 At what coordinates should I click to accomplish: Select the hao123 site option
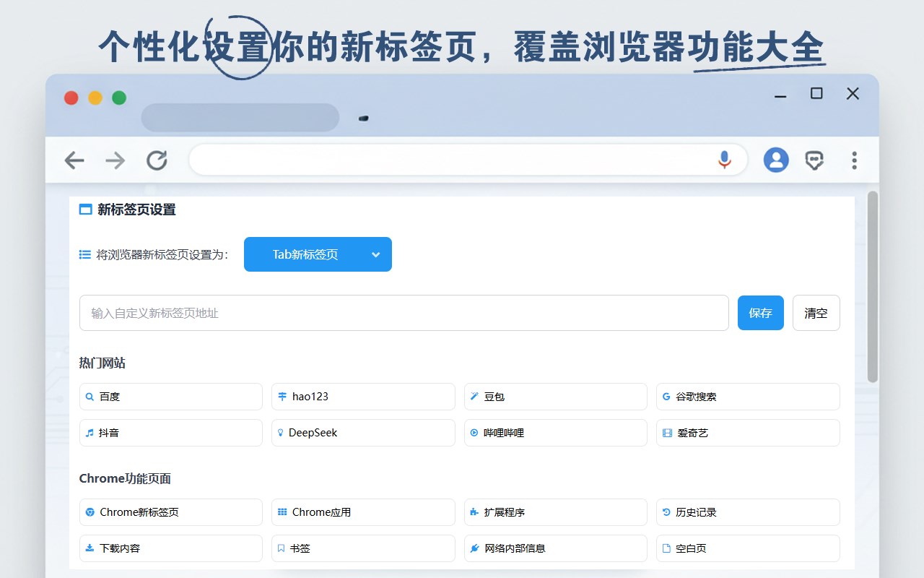click(x=363, y=397)
